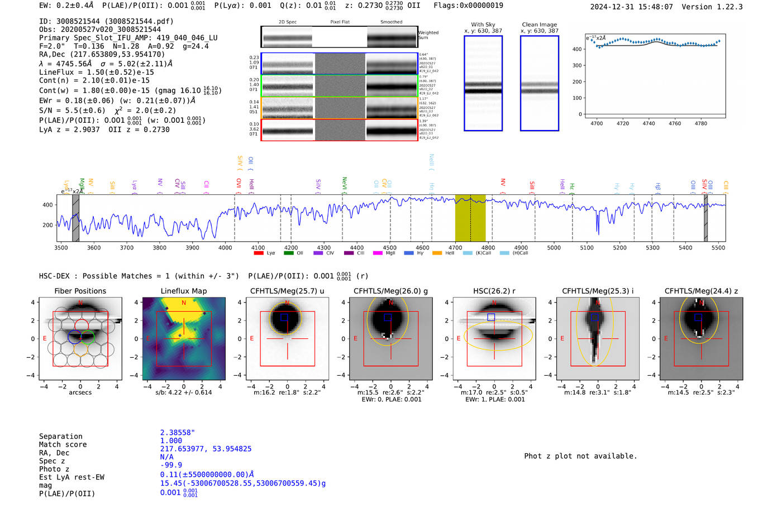Open the HSC(26.2) r image
Screen dimensions: 782x532
494,339
